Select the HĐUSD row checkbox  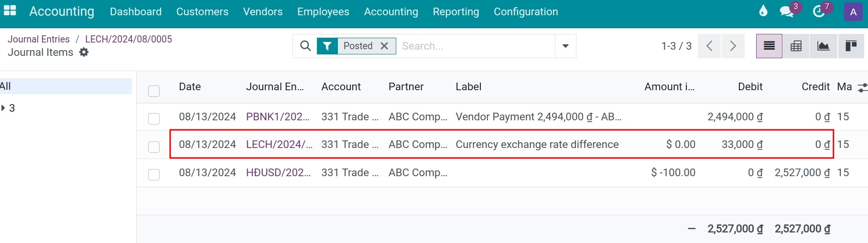tap(154, 175)
